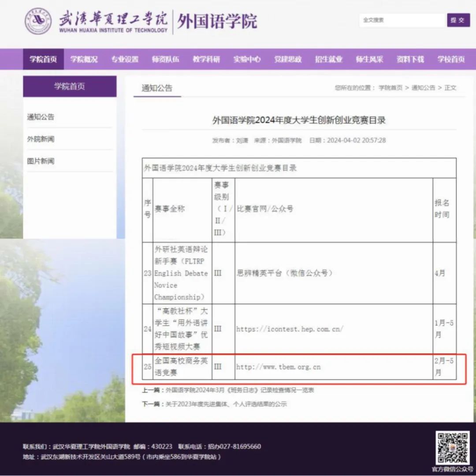The width and height of the screenshot is (476, 476).
Task: Open the 党建思政 navigation item
Action: (288, 59)
